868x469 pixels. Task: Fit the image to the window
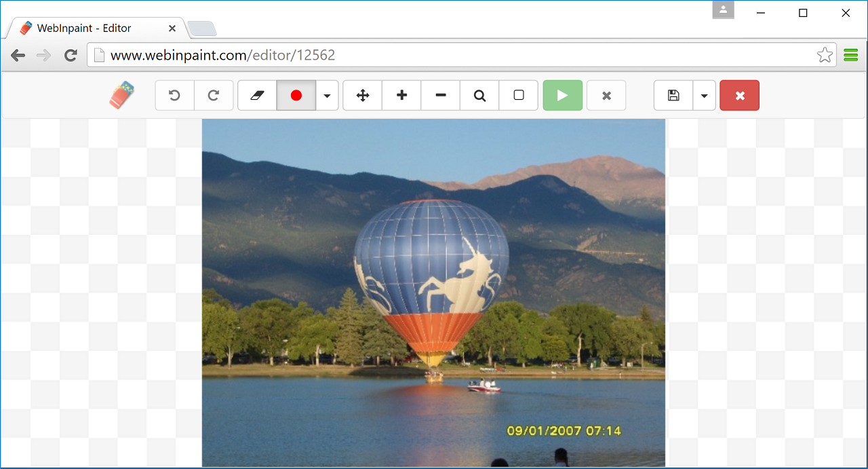tap(518, 95)
